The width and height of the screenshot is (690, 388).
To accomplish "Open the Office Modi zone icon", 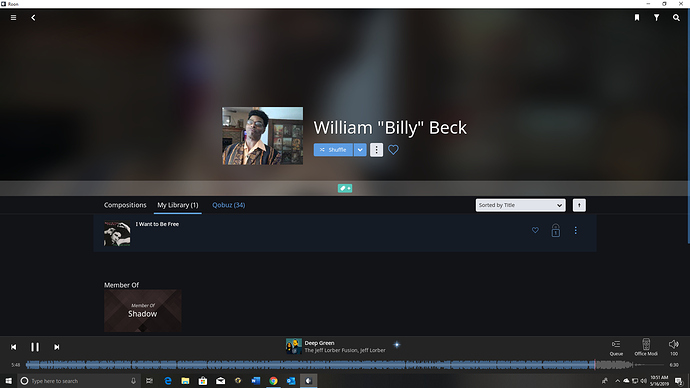I will [646, 347].
